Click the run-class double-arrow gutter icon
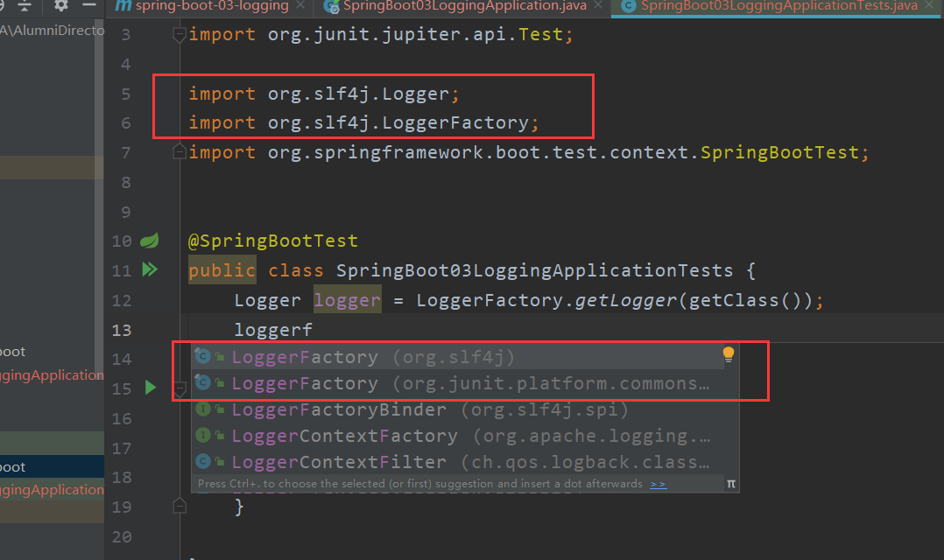Image resolution: width=944 pixels, height=560 pixels. coord(150,269)
